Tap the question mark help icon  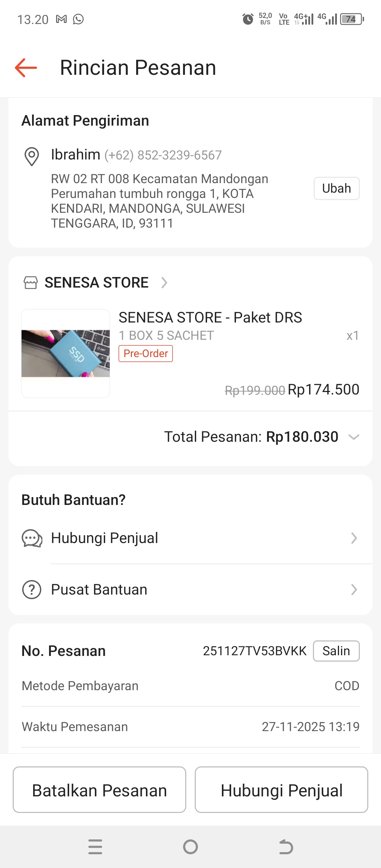coord(32,590)
